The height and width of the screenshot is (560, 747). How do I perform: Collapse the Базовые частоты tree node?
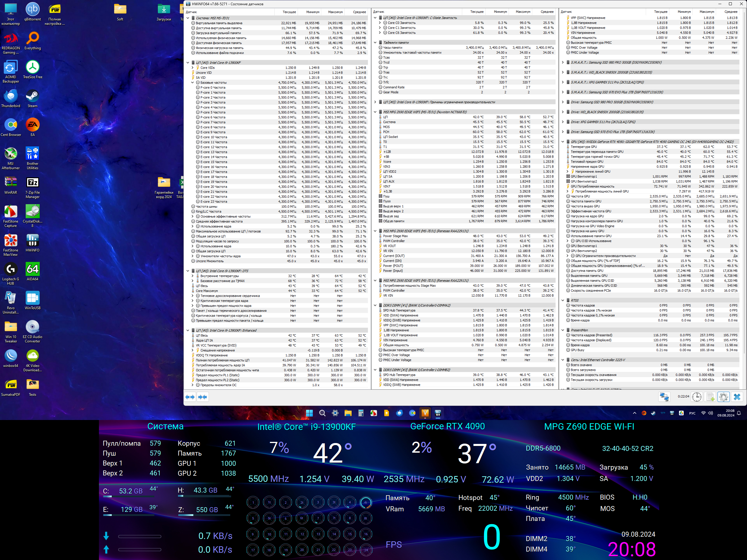193,82
